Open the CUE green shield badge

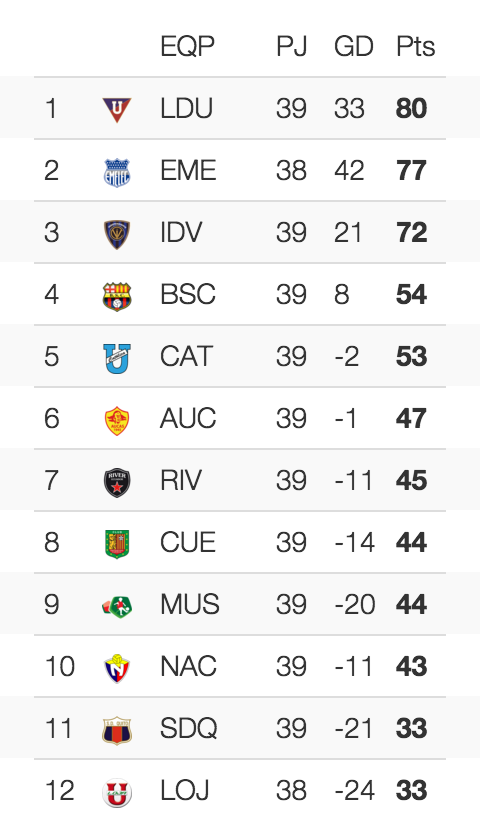pos(117,544)
